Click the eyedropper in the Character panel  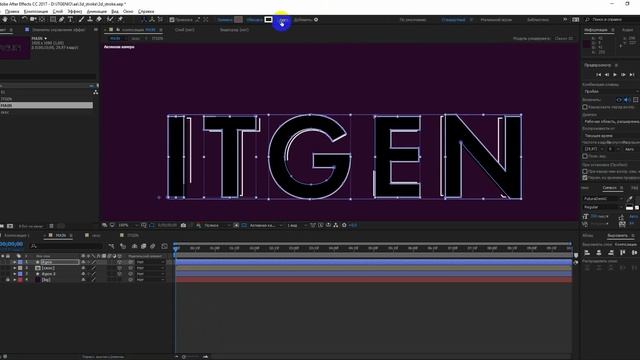[629, 199]
